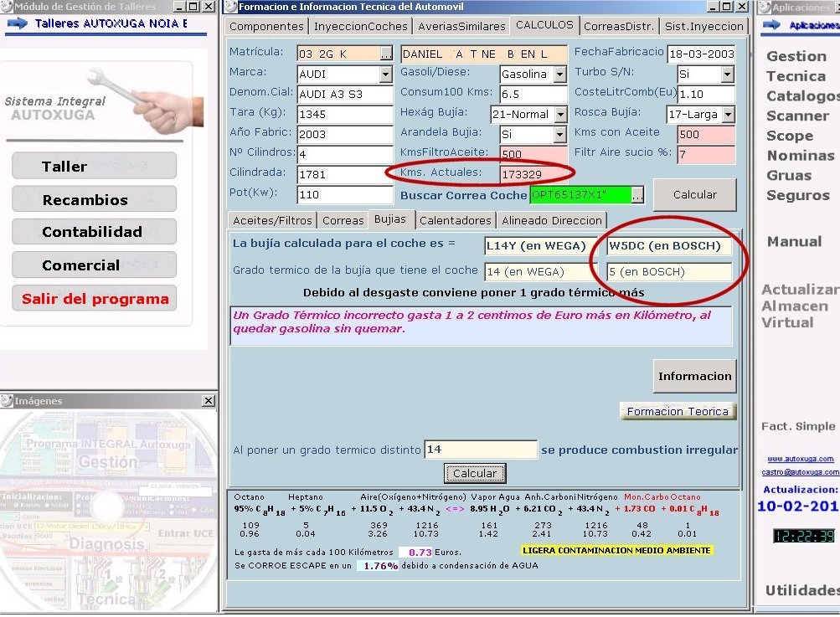The height and width of the screenshot is (617, 840).
Task: Open the www.autoxuga.com link
Action: [x=801, y=459]
